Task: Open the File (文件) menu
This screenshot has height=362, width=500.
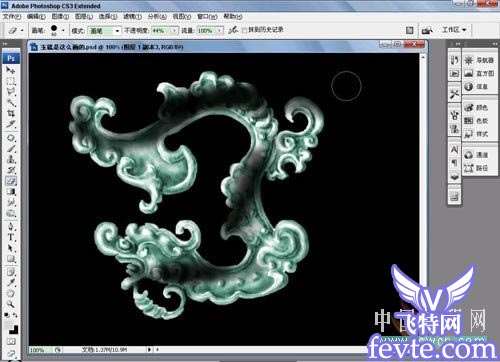Action: tap(12, 16)
